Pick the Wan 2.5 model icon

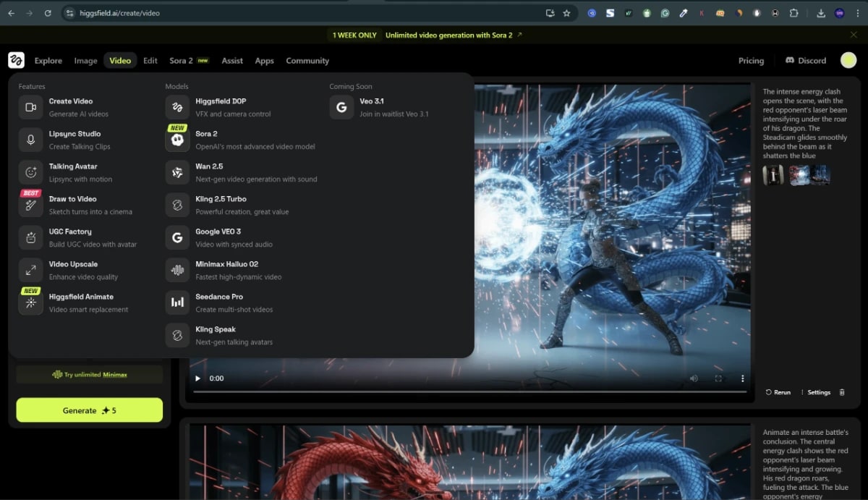point(177,172)
